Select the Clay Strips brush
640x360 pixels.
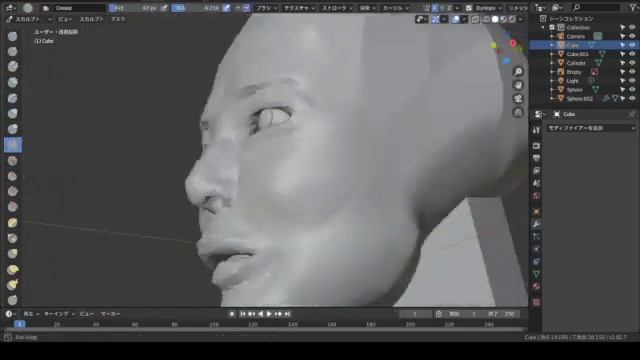pos(13,82)
